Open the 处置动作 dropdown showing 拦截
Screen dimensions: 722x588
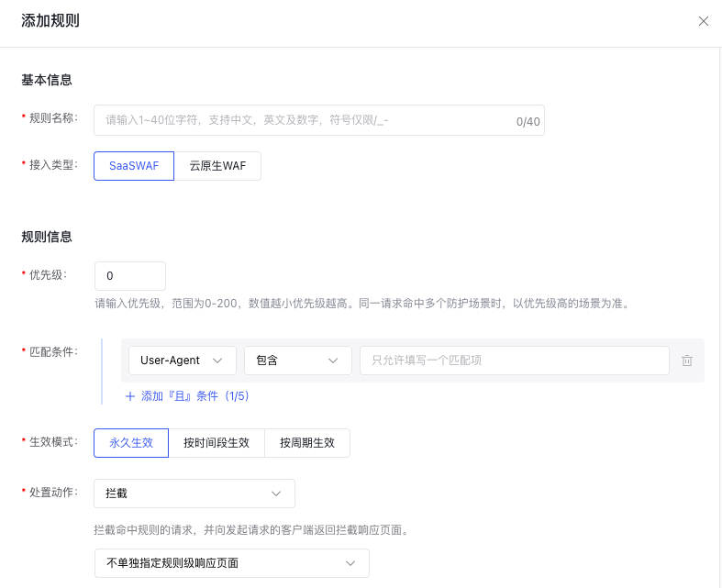[194, 494]
